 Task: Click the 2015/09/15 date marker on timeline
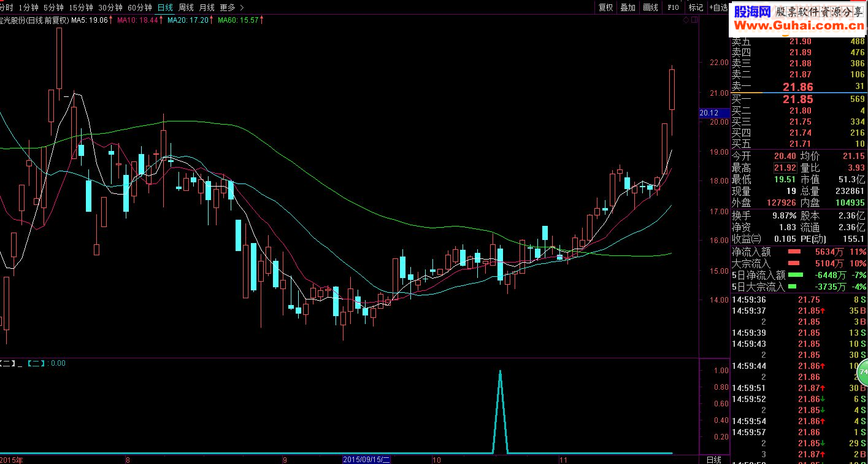coord(366,459)
